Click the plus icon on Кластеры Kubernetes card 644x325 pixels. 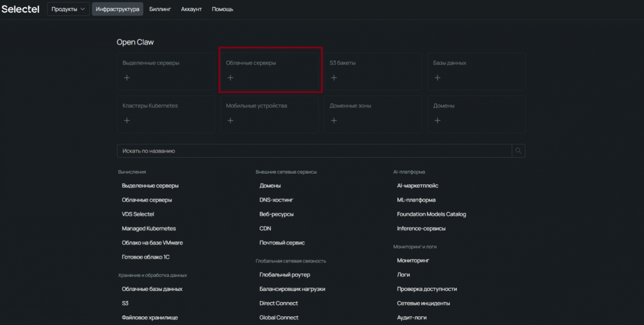click(127, 120)
